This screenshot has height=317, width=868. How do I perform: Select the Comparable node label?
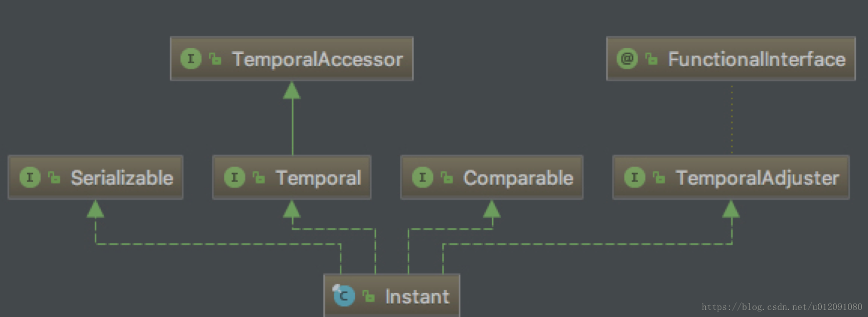tap(518, 178)
